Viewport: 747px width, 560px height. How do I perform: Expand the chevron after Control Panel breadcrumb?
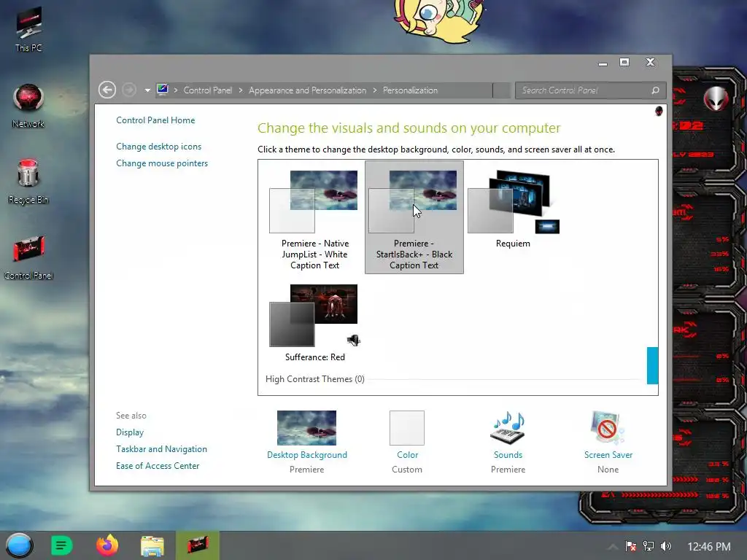241,90
